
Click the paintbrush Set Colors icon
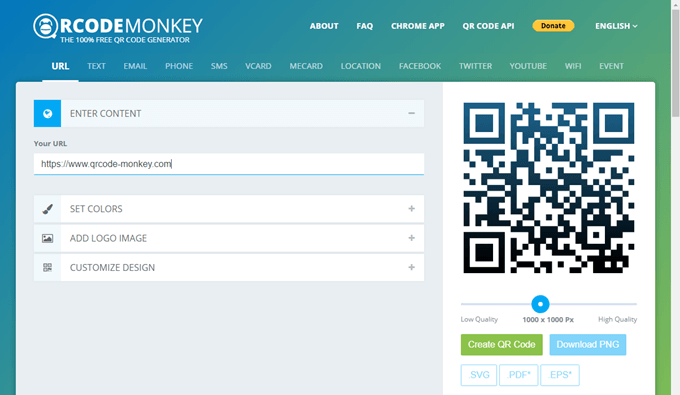click(x=48, y=209)
